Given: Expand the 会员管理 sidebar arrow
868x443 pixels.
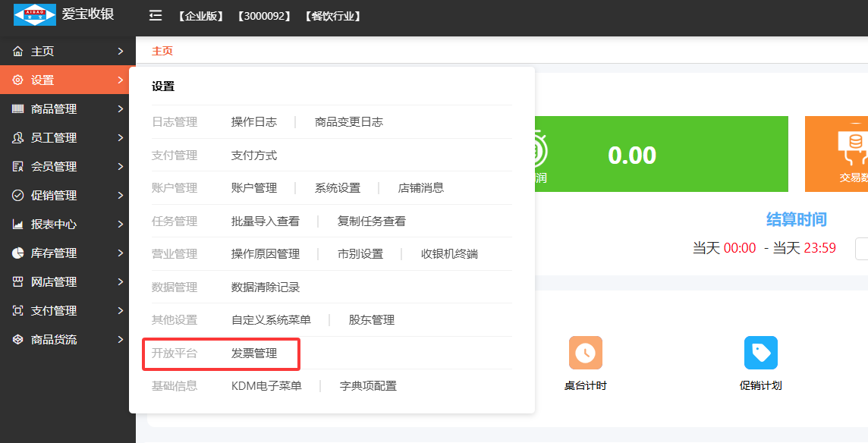Looking at the screenshot, I should 121,167.
